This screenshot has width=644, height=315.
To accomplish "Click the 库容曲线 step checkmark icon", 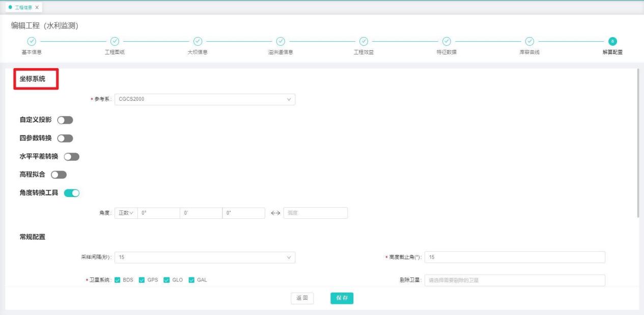I will pyautogui.click(x=529, y=41).
